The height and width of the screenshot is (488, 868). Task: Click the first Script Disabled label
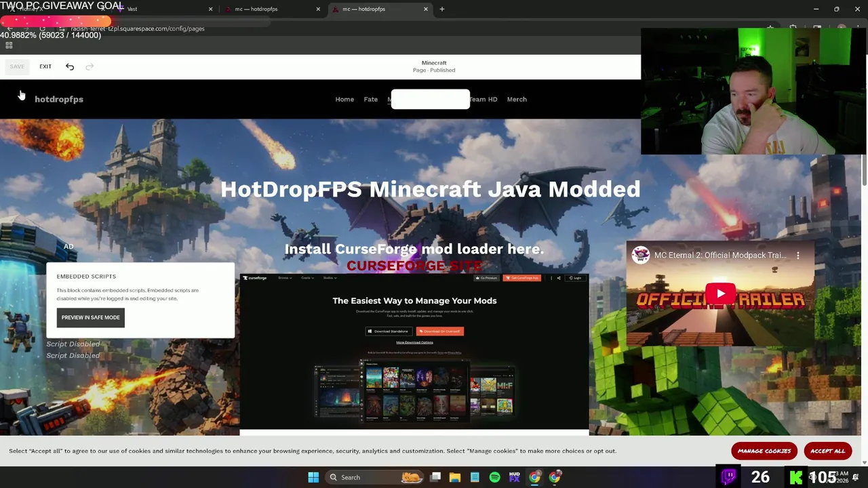[x=73, y=344]
